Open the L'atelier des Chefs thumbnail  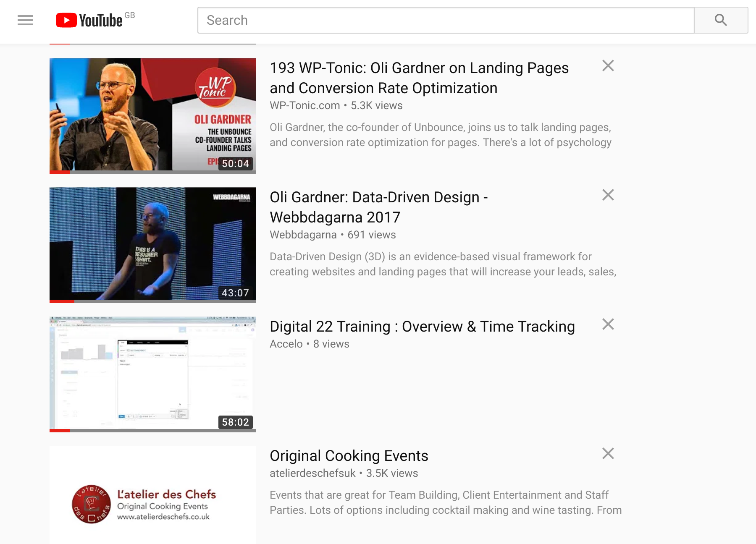pyautogui.click(x=152, y=495)
